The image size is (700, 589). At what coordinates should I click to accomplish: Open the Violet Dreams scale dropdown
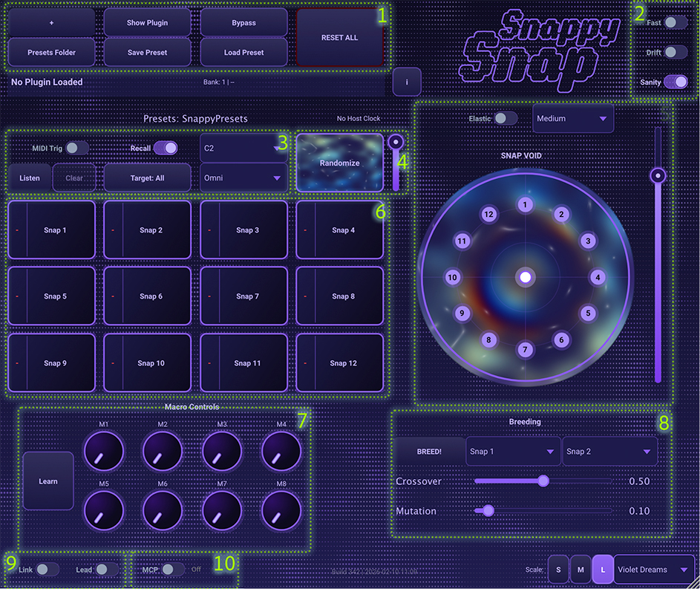[653, 569]
